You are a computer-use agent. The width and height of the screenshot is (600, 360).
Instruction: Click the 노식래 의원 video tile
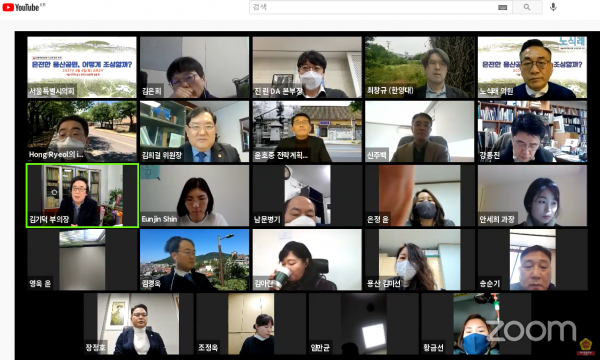(532, 67)
